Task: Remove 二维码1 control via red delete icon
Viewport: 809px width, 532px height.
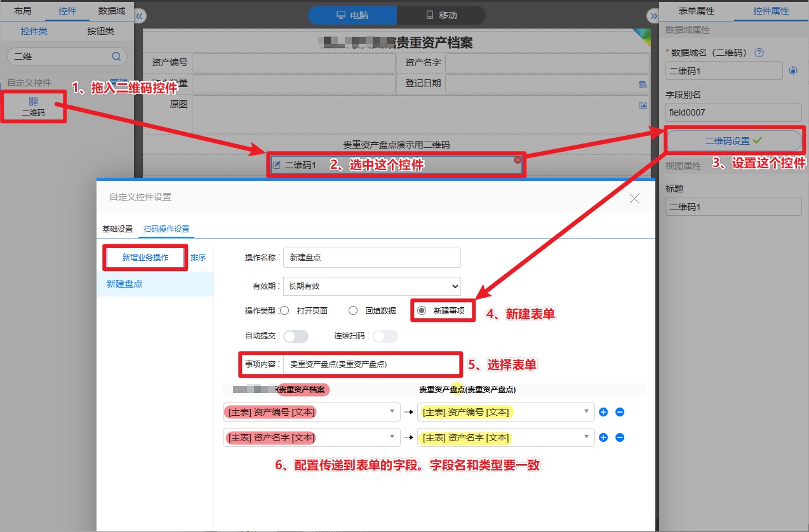Action: [x=518, y=160]
